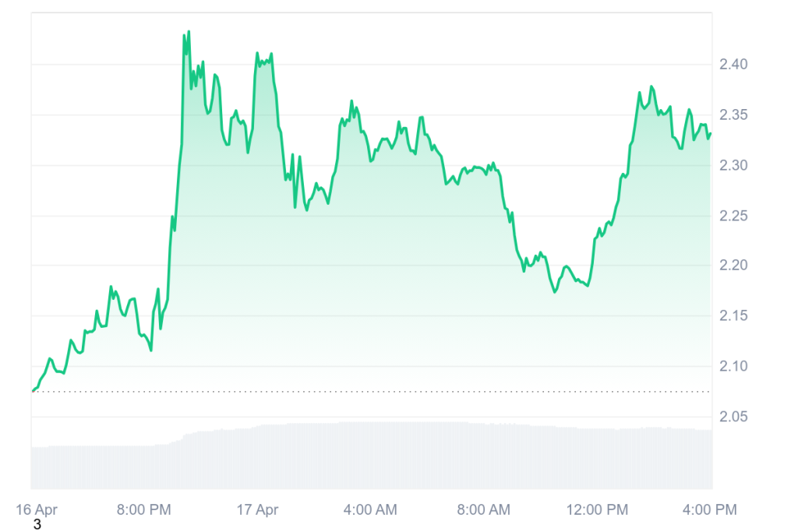Click the 4:00 AM time label
798x532 pixels.
click(x=370, y=510)
